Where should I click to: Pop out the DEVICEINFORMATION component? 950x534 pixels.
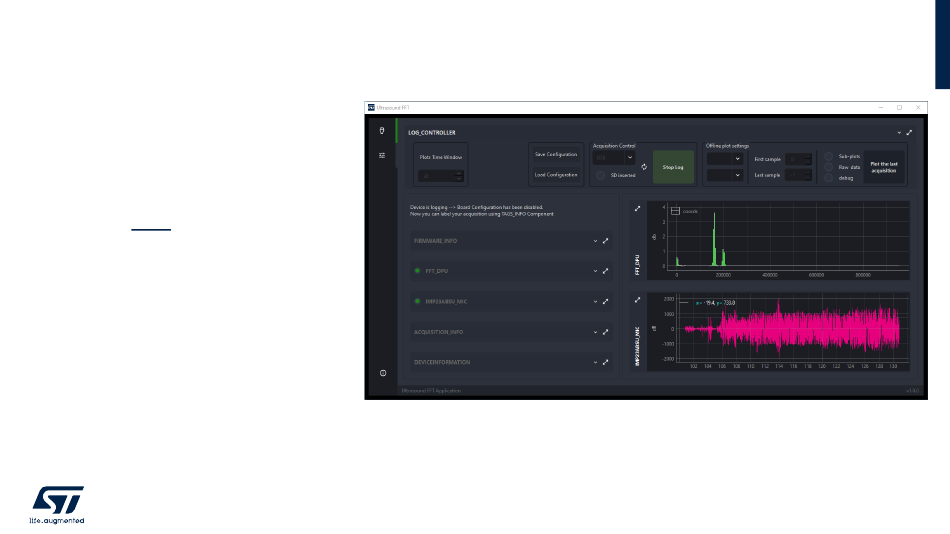click(605, 362)
